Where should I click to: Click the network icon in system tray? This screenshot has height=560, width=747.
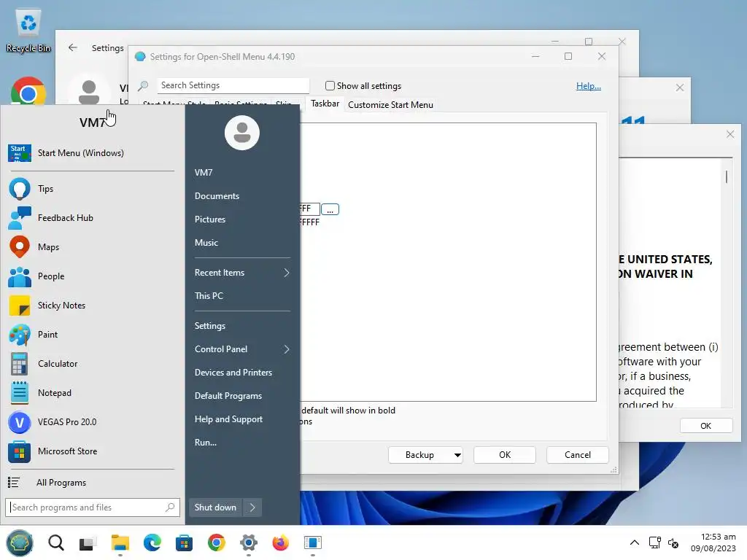[654, 542]
